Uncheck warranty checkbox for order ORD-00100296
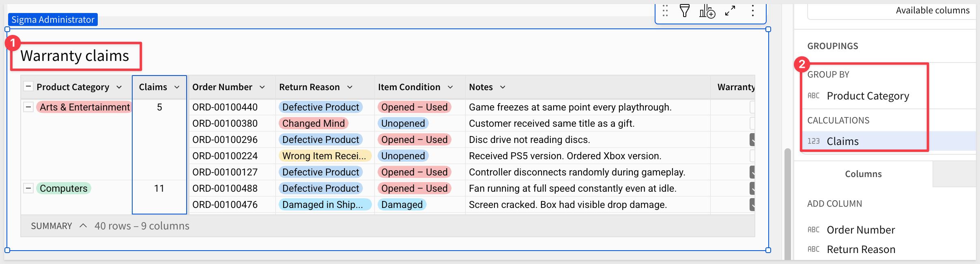This screenshot has height=264, width=980. click(752, 140)
